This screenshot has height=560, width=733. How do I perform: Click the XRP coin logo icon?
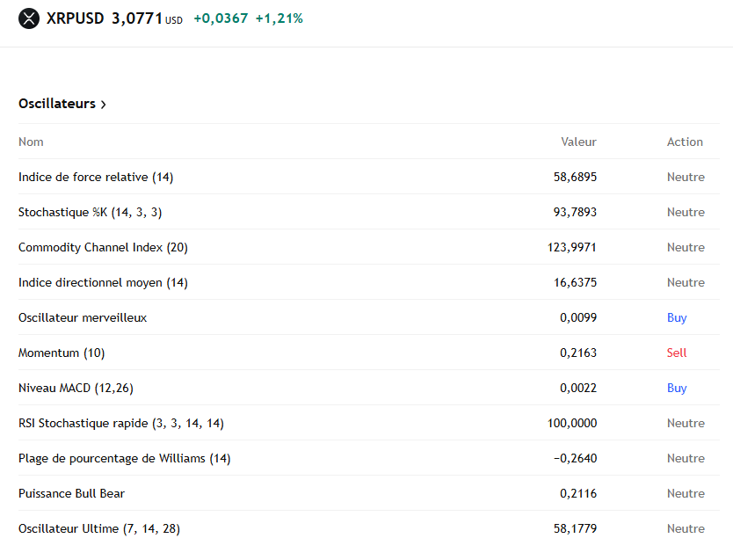(29, 18)
